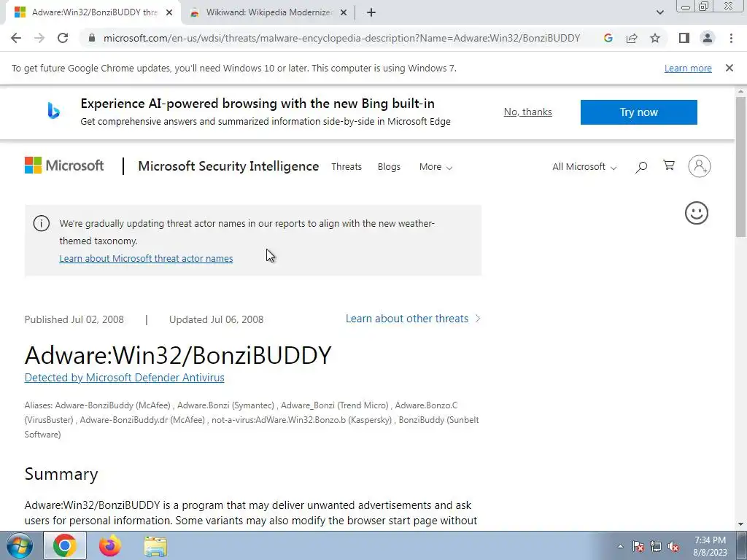Click the Action Center flag tray icon
This screenshot has width=747, height=560.
click(x=638, y=546)
